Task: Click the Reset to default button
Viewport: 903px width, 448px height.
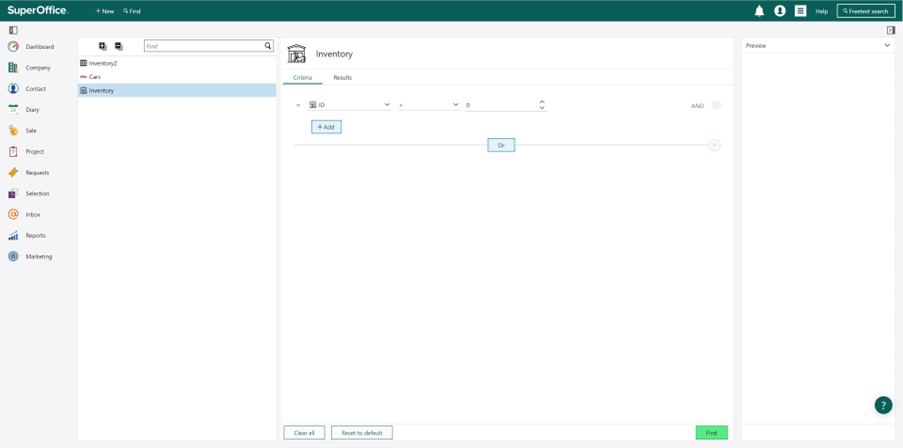Action: point(362,433)
